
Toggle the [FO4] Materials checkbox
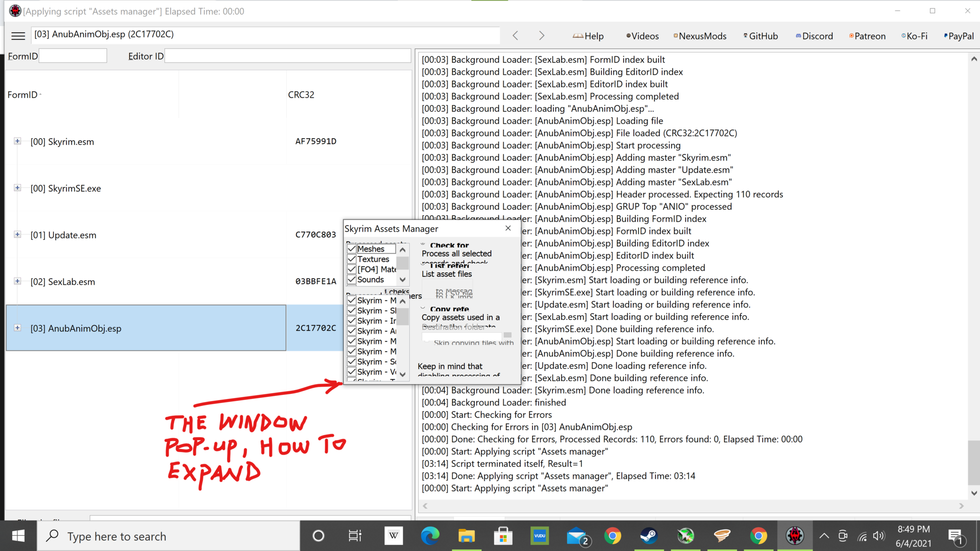(x=352, y=269)
